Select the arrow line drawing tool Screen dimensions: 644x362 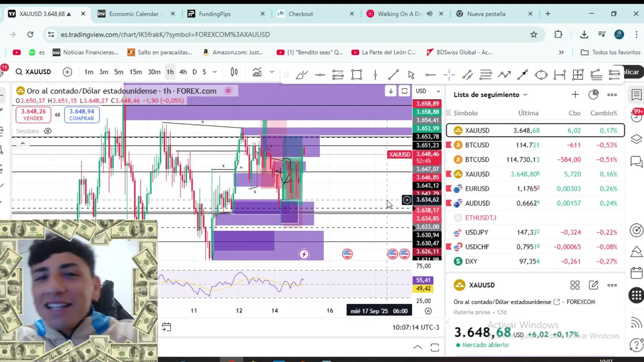coord(523,75)
